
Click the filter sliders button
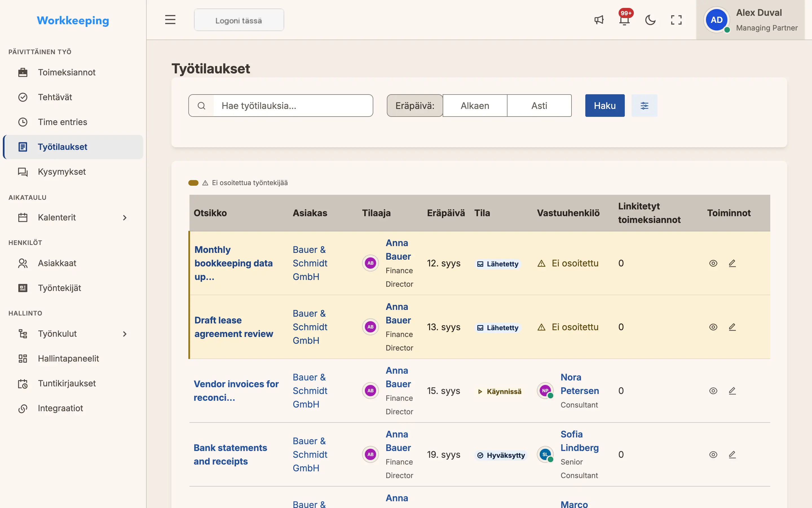(644, 106)
